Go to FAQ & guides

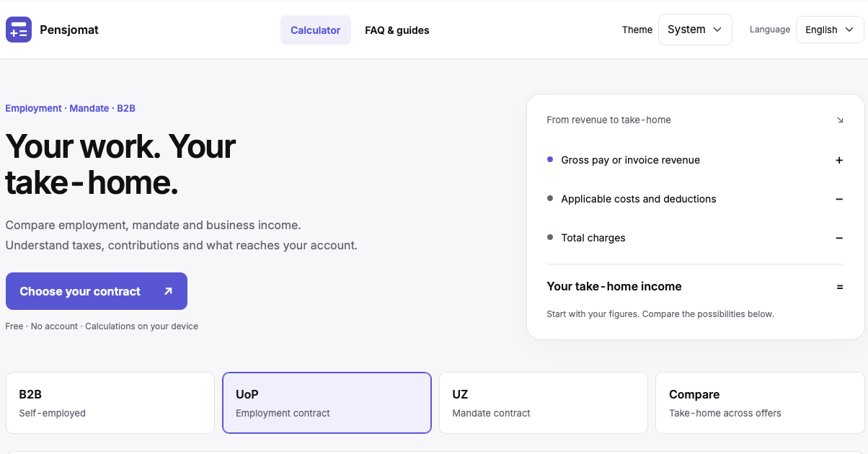click(x=397, y=30)
